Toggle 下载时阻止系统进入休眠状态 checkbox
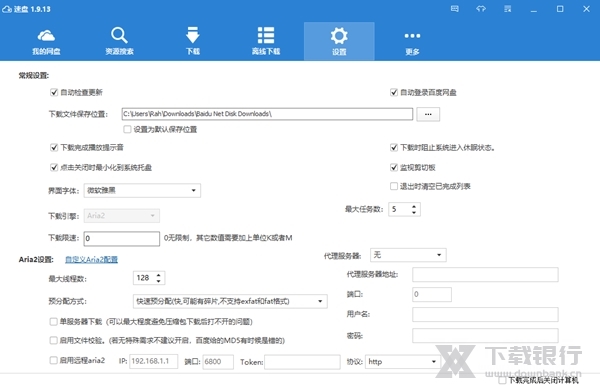This screenshot has height=387, width=600. click(x=394, y=147)
